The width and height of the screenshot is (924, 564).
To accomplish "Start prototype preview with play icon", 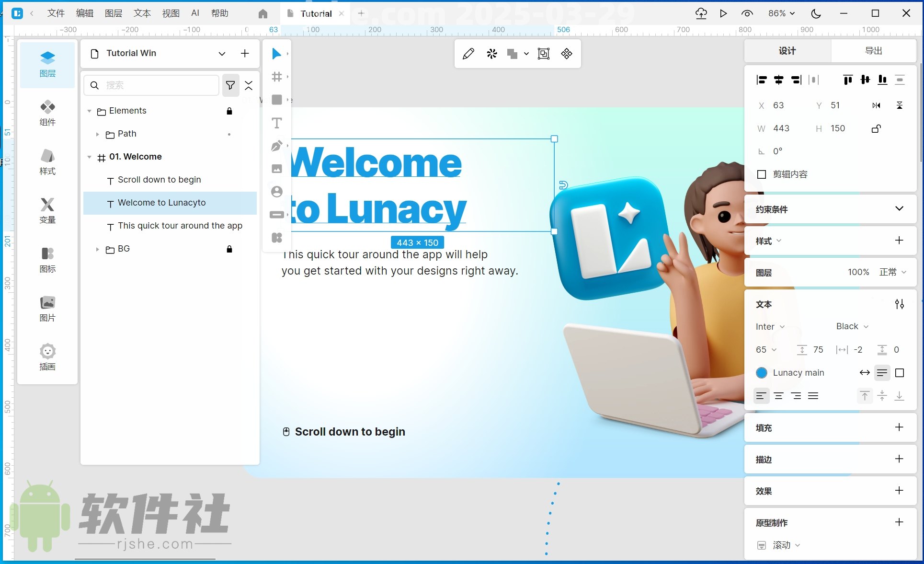I will 723,13.
